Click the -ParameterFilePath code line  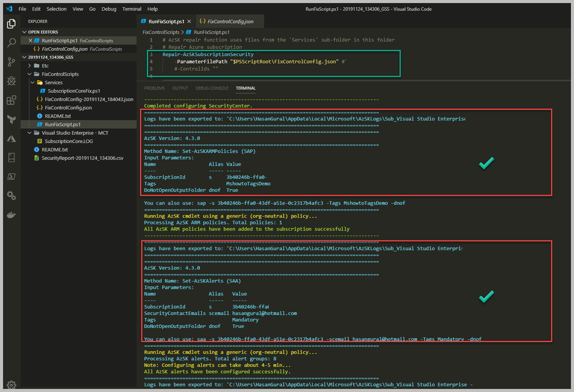pos(261,61)
